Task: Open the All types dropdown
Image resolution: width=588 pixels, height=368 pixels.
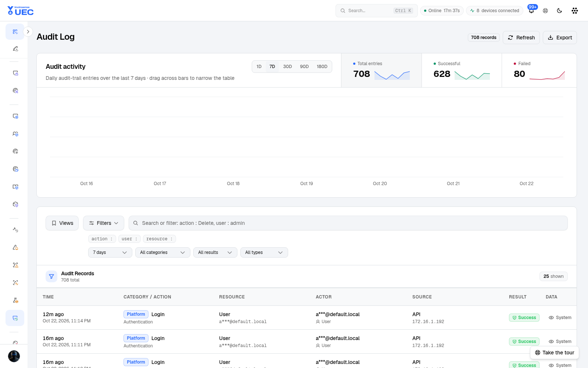Action: (264, 252)
